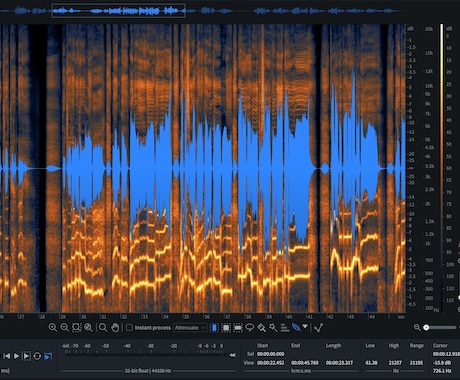Click the h:m:s.ms time format label
The image size is (460, 380).
pyautogui.click(x=301, y=371)
